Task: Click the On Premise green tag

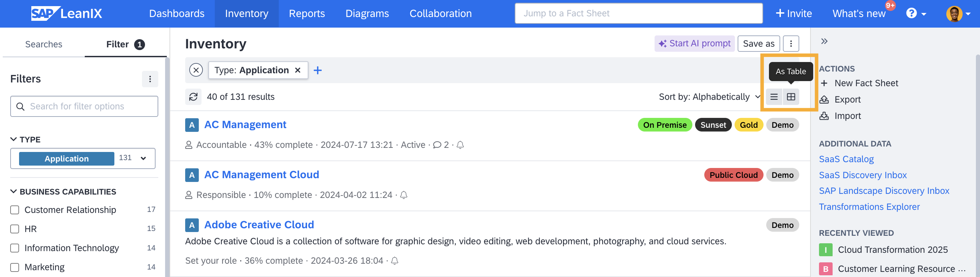Action: [x=664, y=125]
